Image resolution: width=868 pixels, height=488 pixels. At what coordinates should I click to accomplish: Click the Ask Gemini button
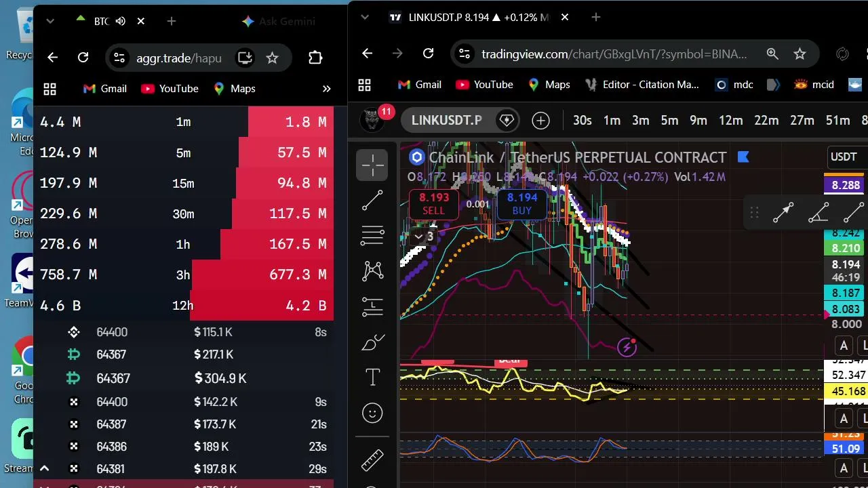tap(278, 21)
